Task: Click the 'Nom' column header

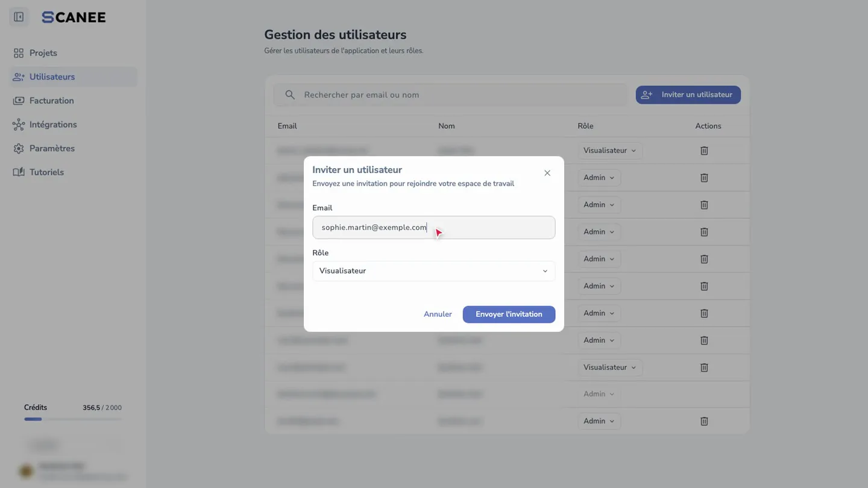Action: 447,126
